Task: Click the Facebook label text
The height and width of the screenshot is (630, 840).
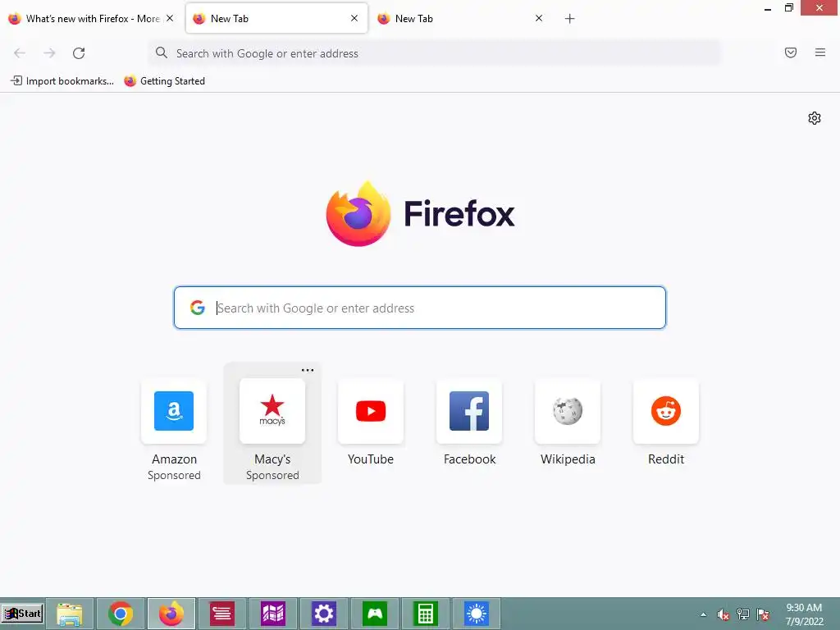Action: point(469,459)
